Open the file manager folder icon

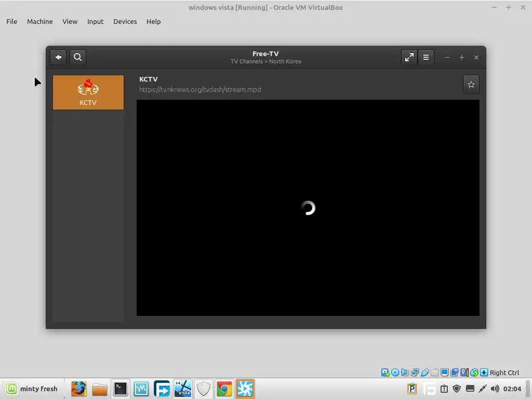pos(99,389)
